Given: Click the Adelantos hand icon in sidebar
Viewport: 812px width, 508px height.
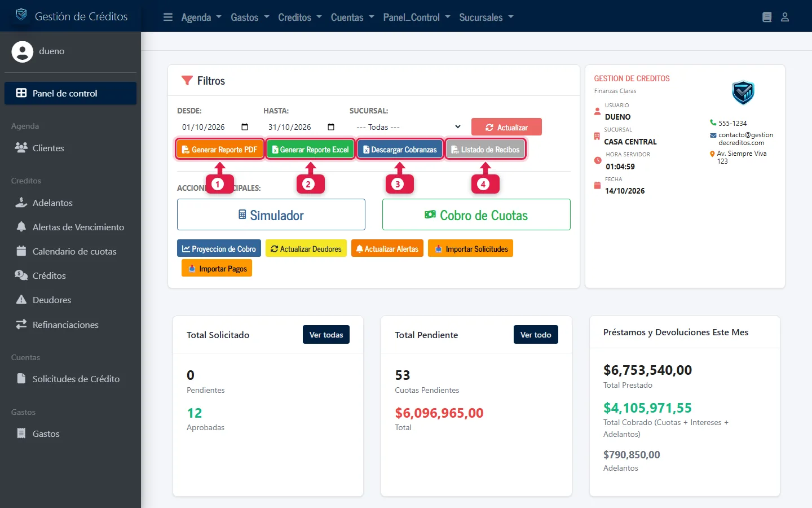Looking at the screenshot, I should tap(21, 203).
